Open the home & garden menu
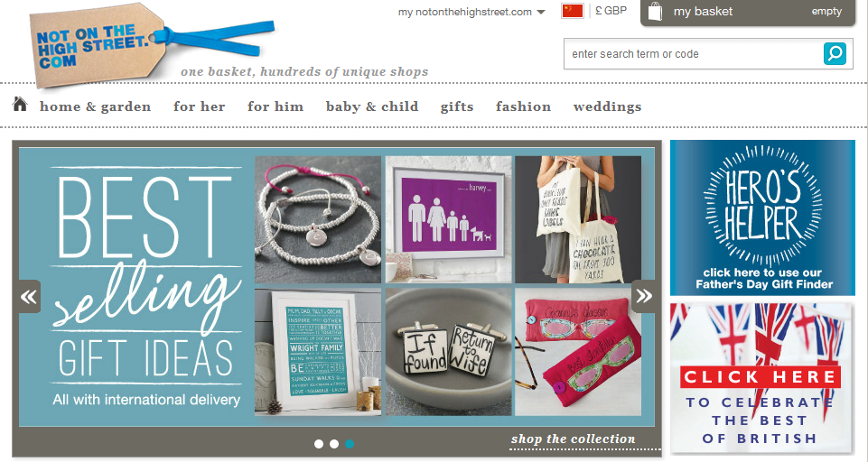The image size is (868, 462). (x=95, y=106)
